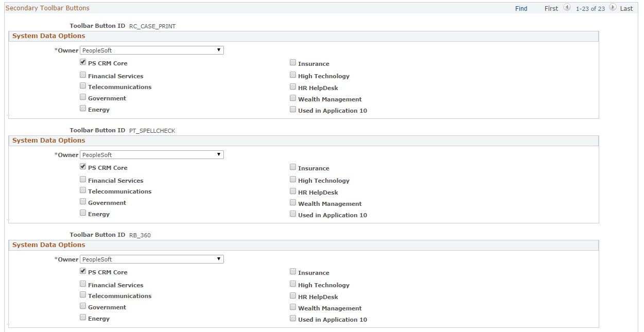Image resolution: width=644 pixels, height=332 pixels.
Task: Check Used in Application 10 under RC_CASE_PRINT
Action: pos(293,110)
